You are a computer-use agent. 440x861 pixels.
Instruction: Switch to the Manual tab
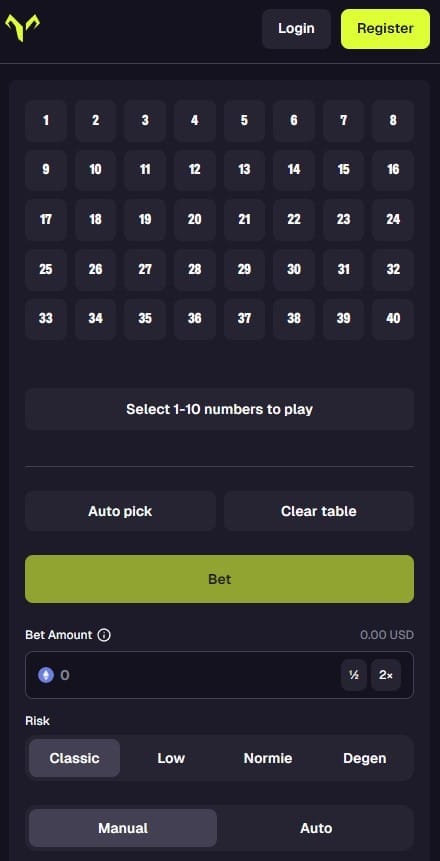click(123, 828)
